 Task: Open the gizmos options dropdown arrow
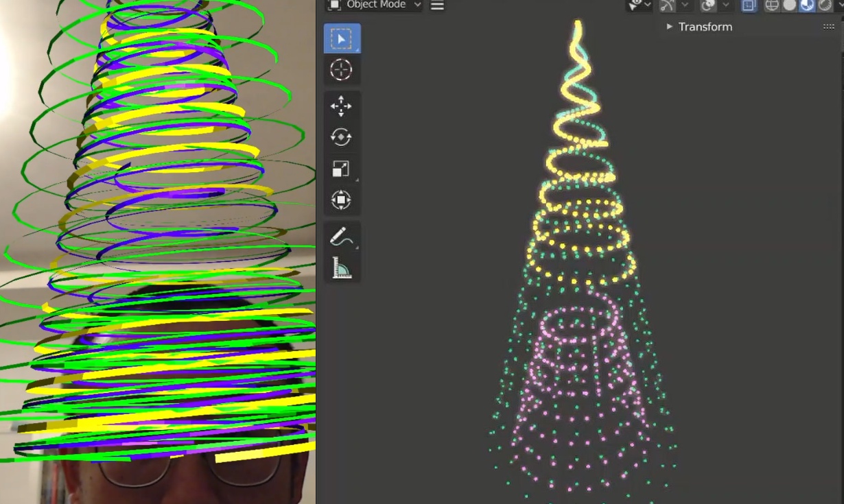point(684,5)
